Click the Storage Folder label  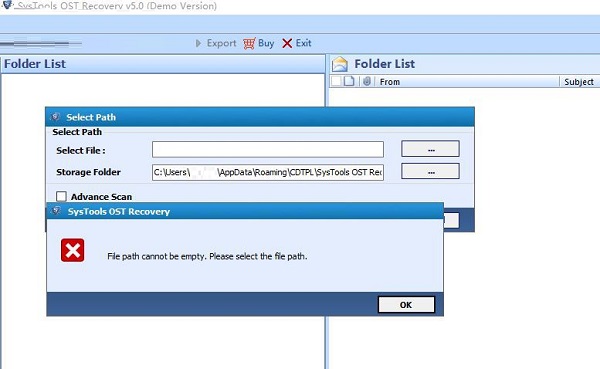[x=88, y=172]
